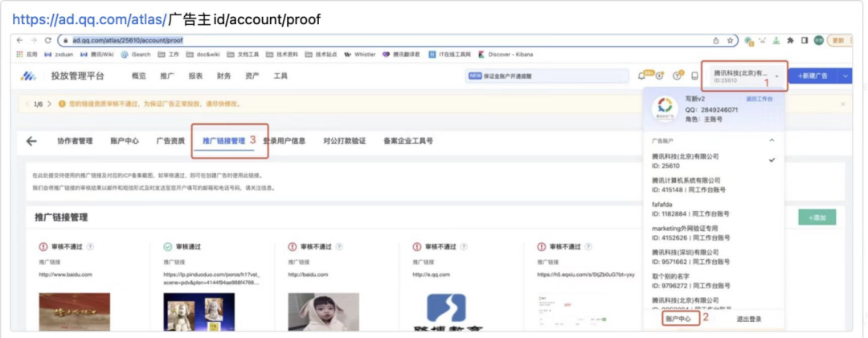Image resolution: width=868 pixels, height=338 pixels.
Task: Expand the arrow next to 新建广告
Action: click(x=845, y=76)
